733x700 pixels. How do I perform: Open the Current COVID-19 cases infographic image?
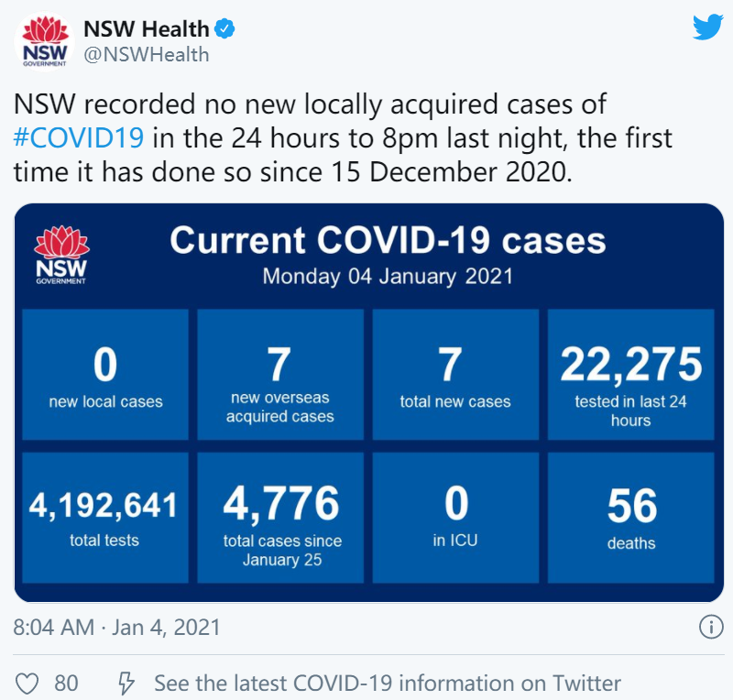point(369,402)
